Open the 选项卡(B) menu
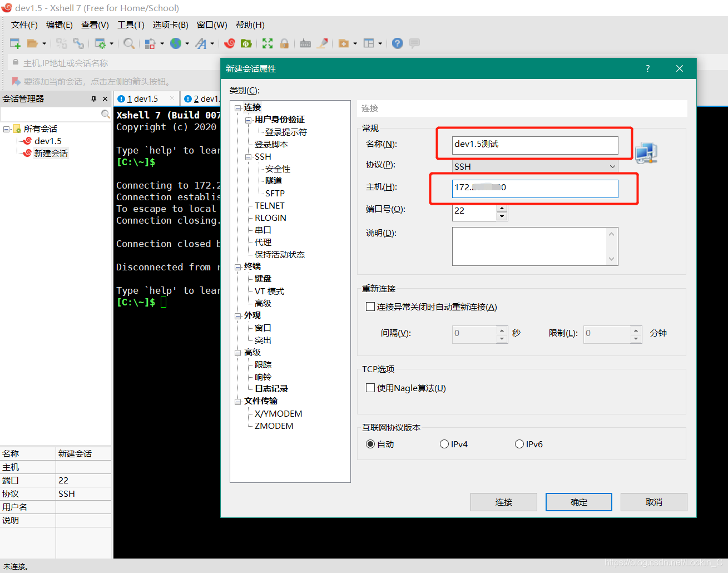The height and width of the screenshot is (573, 728). (171, 25)
